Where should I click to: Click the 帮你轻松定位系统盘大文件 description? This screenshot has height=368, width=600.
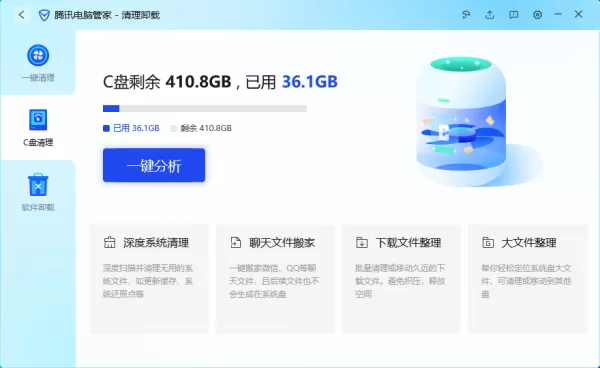coord(527,281)
